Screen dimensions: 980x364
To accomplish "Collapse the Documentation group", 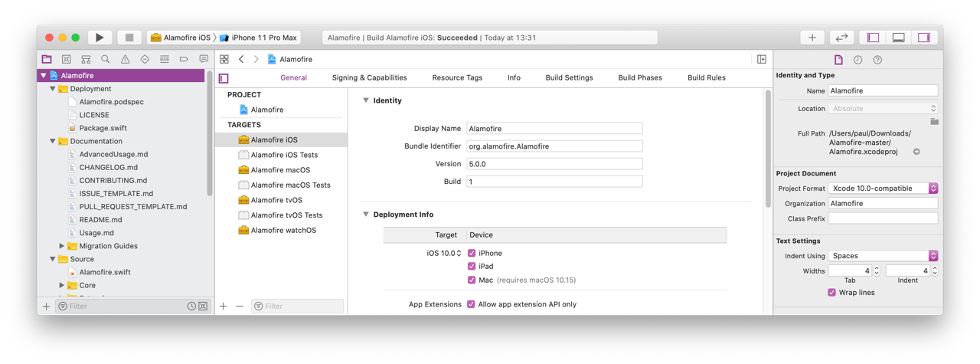I will 53,141.
